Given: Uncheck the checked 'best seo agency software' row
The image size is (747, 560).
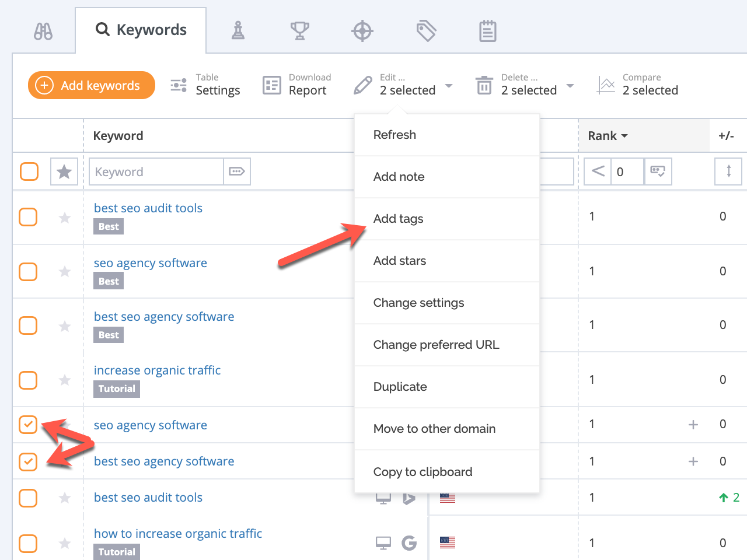Looking at the screenshot, I should 28,461.
